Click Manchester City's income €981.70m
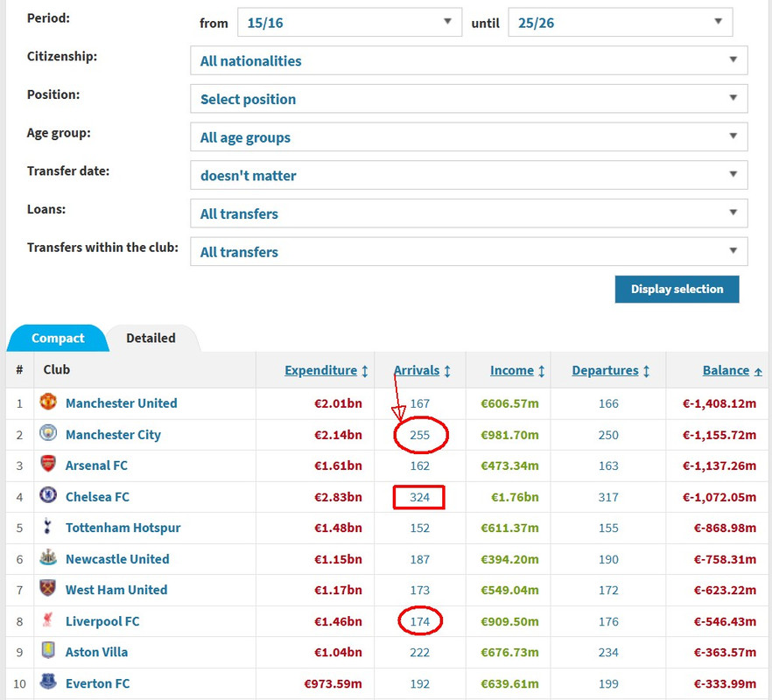 point(509,435)
